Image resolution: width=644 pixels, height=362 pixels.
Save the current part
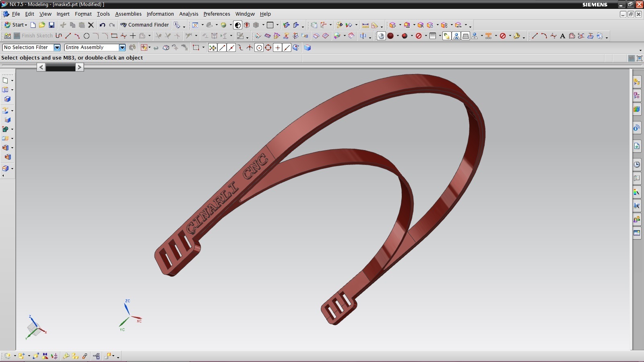point(52,25)
